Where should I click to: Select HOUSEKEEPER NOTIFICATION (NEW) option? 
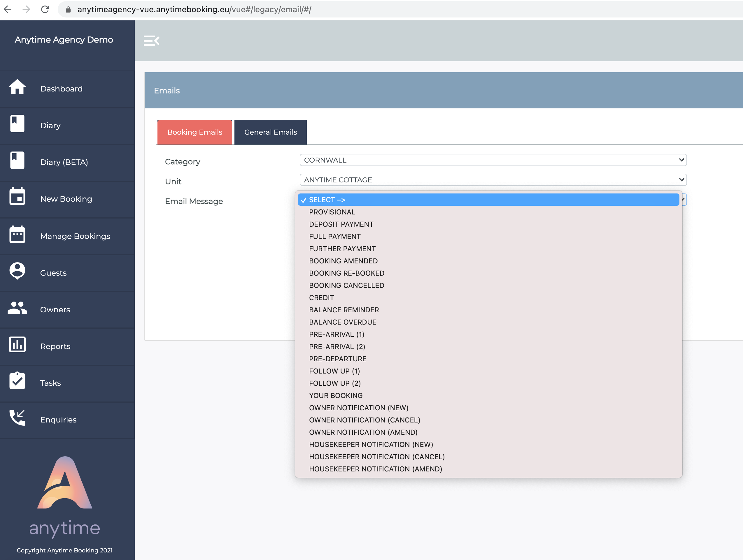point(488,445)
